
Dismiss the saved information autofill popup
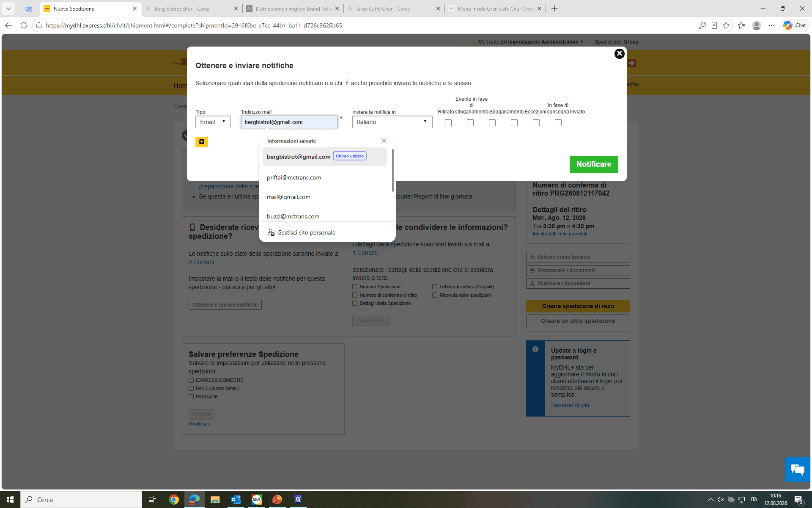384,141
